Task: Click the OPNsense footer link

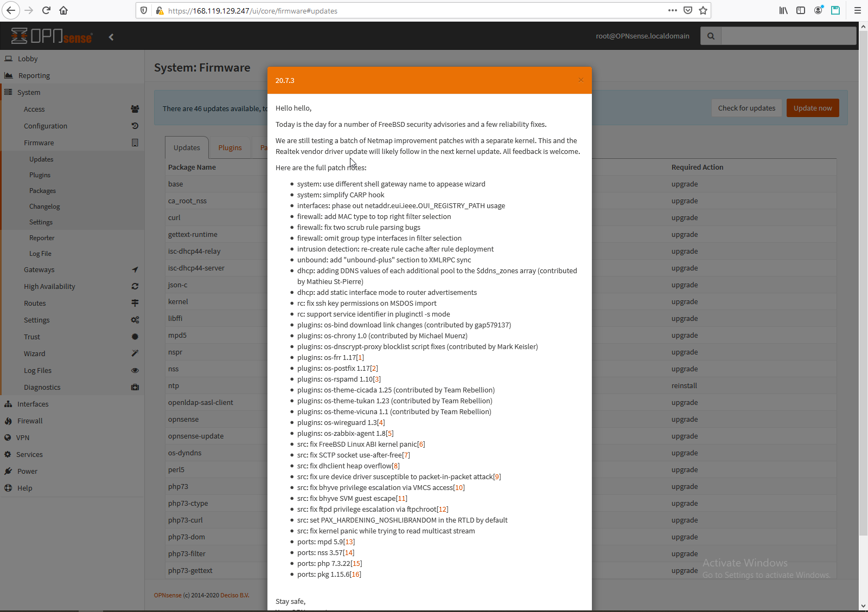Action: 168,595
